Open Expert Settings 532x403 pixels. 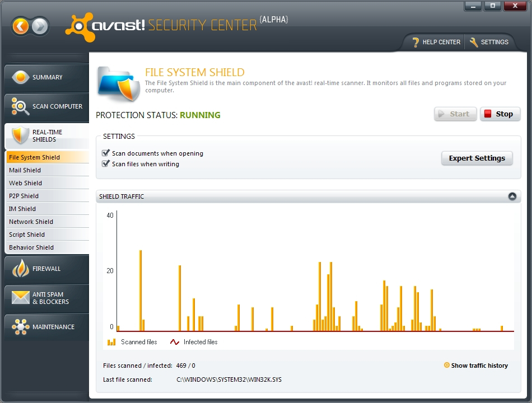pyautogui.click(x=477, y=158)
